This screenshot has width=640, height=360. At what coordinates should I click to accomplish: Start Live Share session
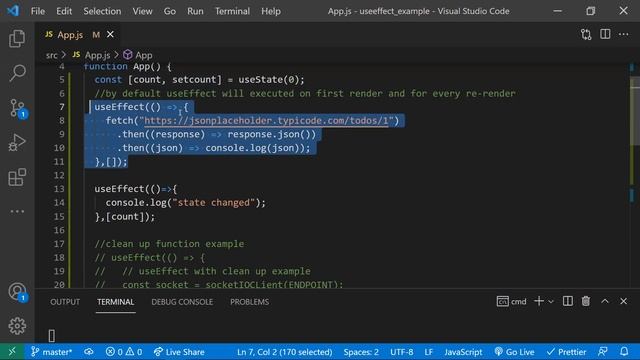179,351
